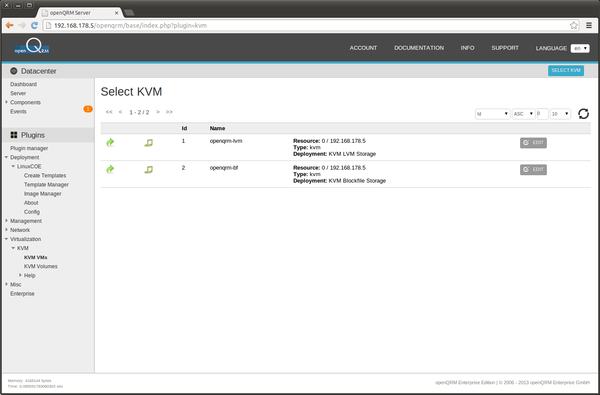Open KVM Volumes in the sidebar
This screenshot has width=600, height=395.
[x=41, y=266]
